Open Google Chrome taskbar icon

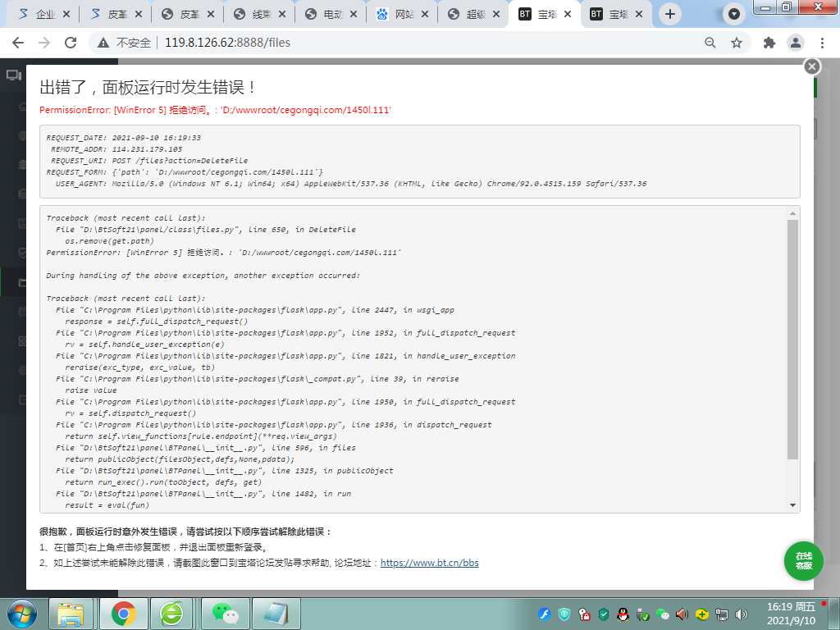point(123,614)
